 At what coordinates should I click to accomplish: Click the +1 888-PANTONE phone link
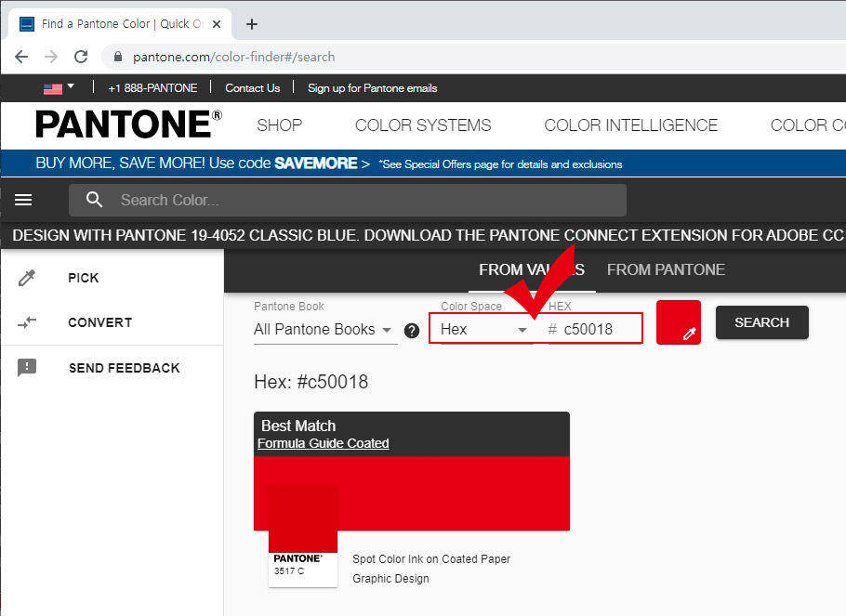(152, 88)
